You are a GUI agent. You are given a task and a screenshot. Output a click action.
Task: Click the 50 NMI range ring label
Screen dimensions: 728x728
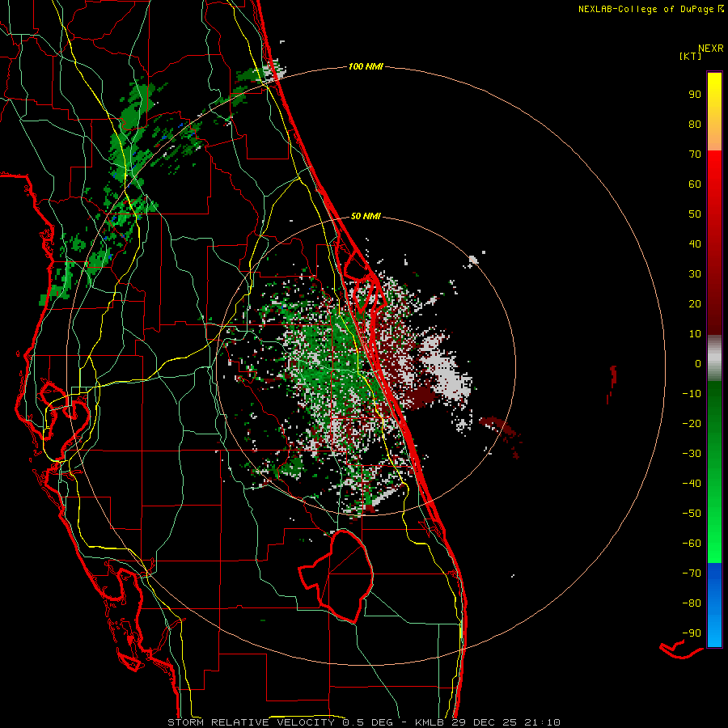coord(366,216)
